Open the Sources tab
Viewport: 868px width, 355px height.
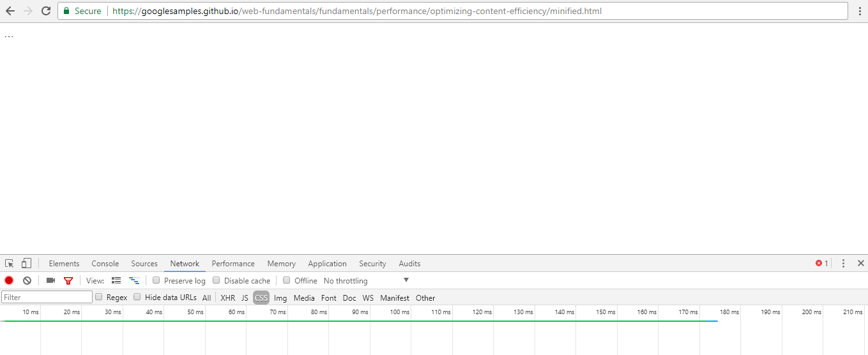point(144,263)
